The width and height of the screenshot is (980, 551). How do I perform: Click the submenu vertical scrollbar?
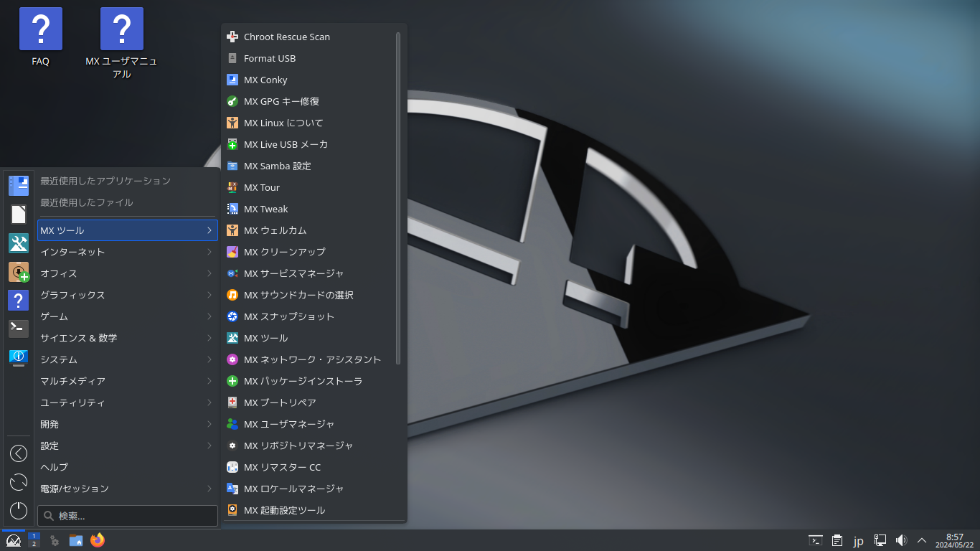398,197
